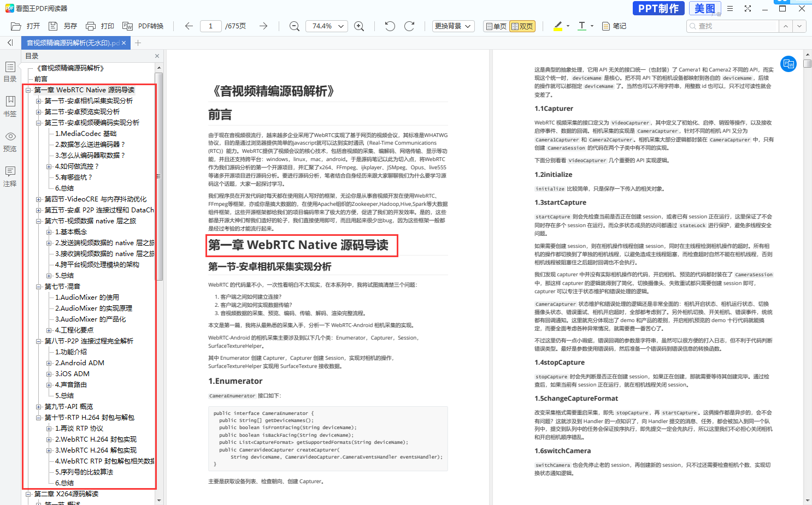Click the 第一节-安卓相机采集实现分析 page heading
Image resolution: width=812 pixels, height=505 pixels.
(270, 267)
